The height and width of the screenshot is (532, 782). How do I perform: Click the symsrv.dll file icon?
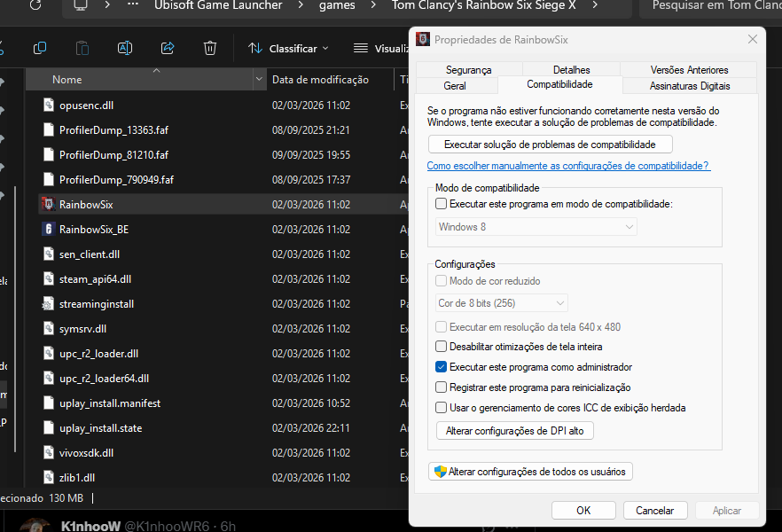tap(49, 329)
